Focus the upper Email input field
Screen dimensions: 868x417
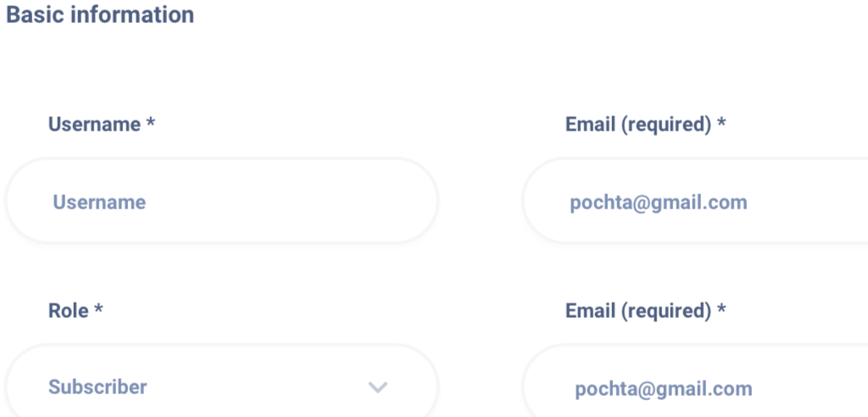(x=695, y=201)
